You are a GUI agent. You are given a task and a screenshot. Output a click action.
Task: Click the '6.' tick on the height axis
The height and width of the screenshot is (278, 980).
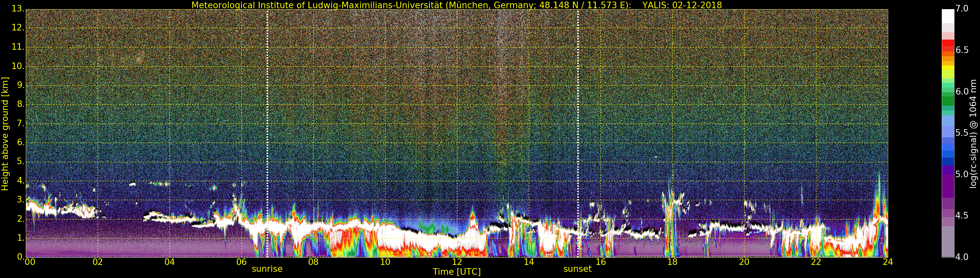(21, 142)
